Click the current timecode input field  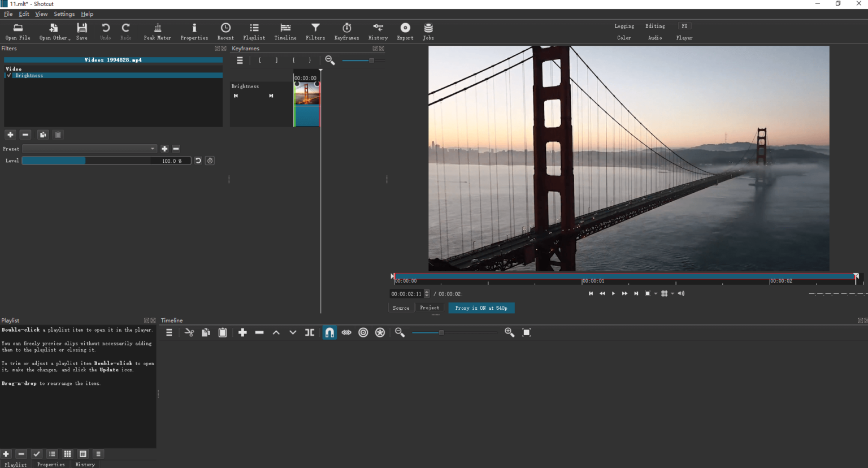click(x=407, y=294)
